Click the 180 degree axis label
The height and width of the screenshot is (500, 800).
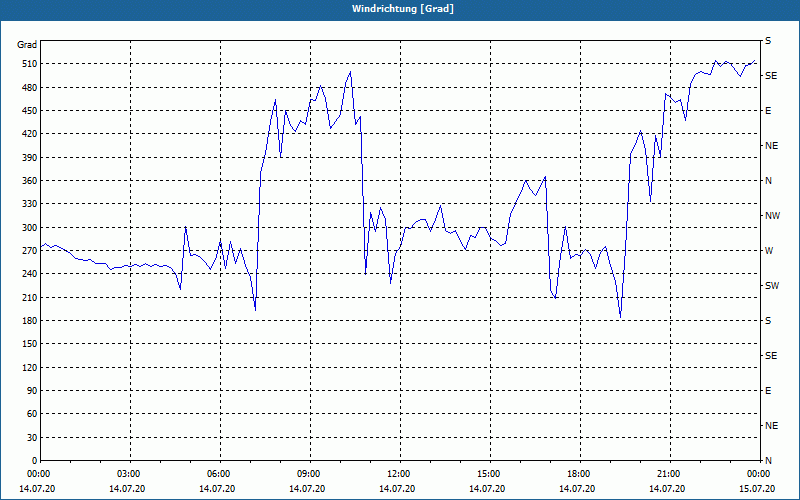29,321
